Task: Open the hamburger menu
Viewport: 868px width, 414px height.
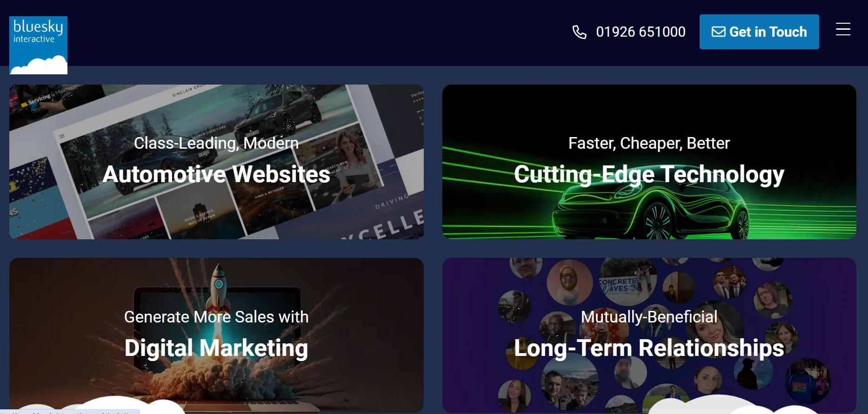Action: 843,29
